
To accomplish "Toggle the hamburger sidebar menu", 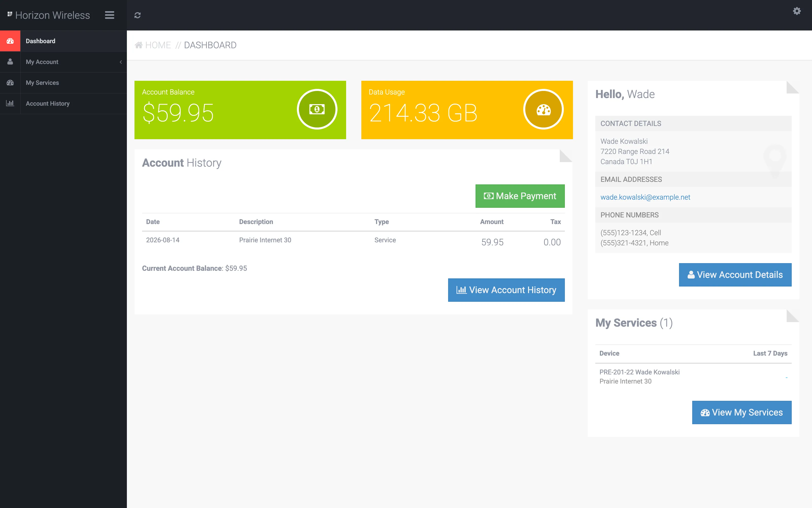I will click(109, 15).
